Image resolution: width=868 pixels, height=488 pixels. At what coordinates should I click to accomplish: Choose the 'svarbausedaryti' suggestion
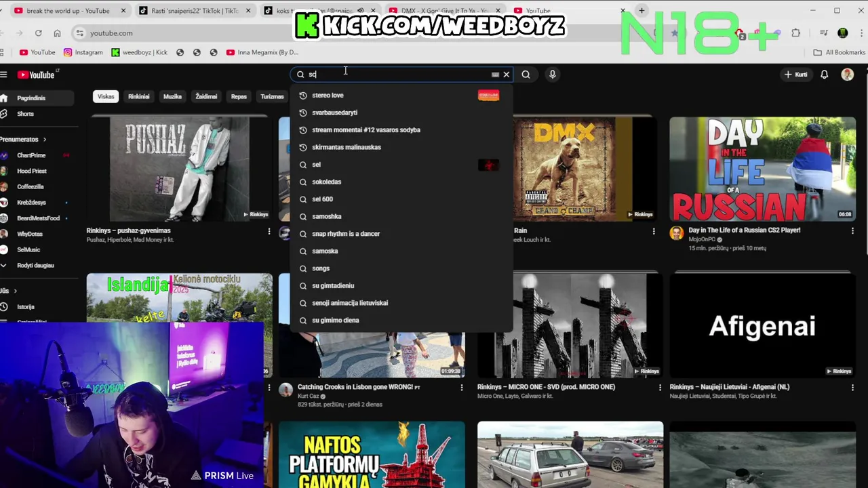[x=401, y=113]
